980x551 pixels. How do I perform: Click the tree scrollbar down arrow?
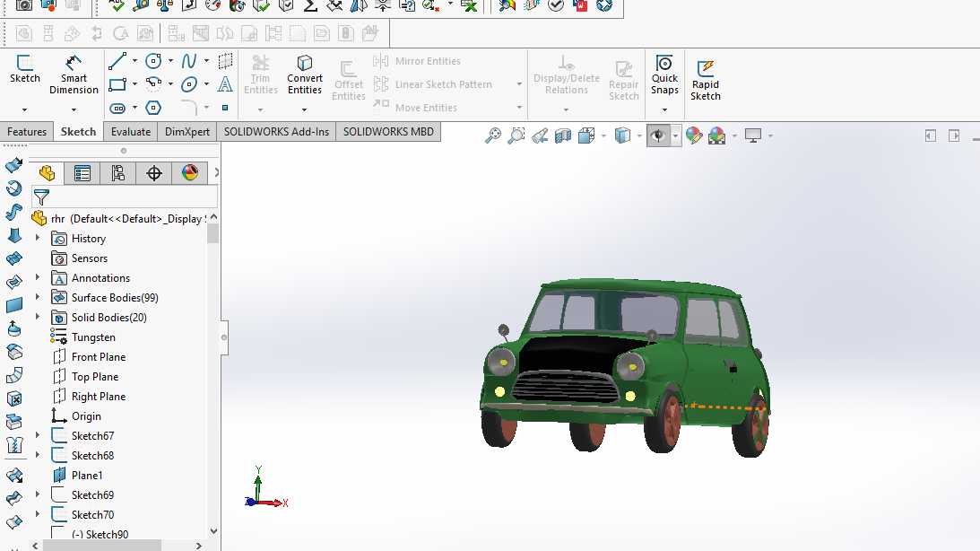point(213,531)
